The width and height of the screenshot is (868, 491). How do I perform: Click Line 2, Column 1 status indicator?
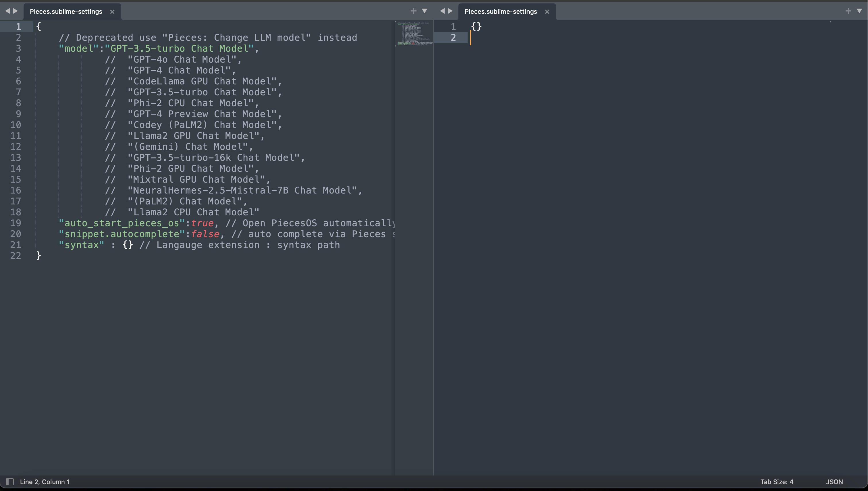pos(45,482)
